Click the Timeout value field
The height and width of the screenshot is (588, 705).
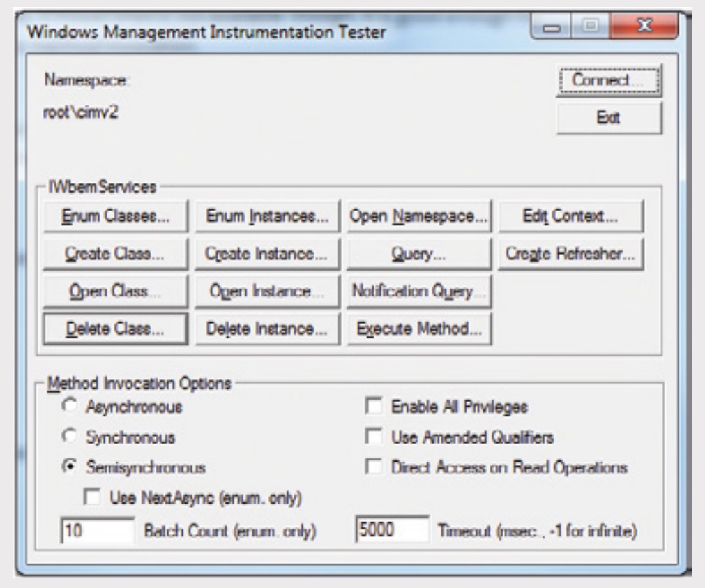tap(391, 530)
